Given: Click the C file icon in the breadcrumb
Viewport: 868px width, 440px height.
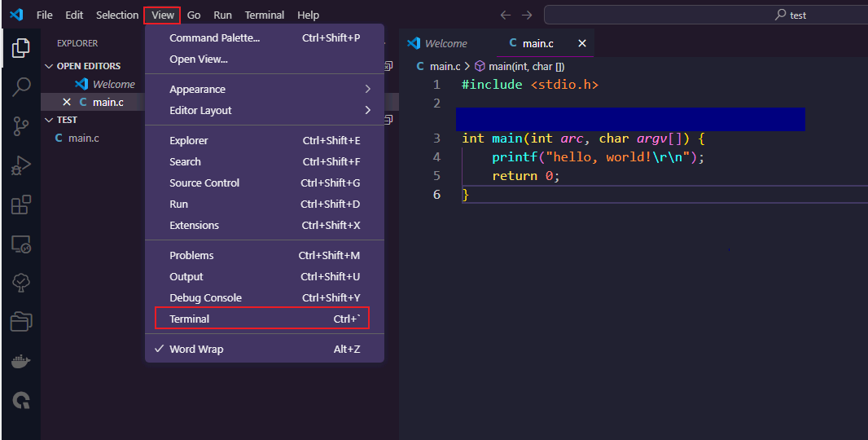Looking at the screenshot, I should tap(420, 67).
